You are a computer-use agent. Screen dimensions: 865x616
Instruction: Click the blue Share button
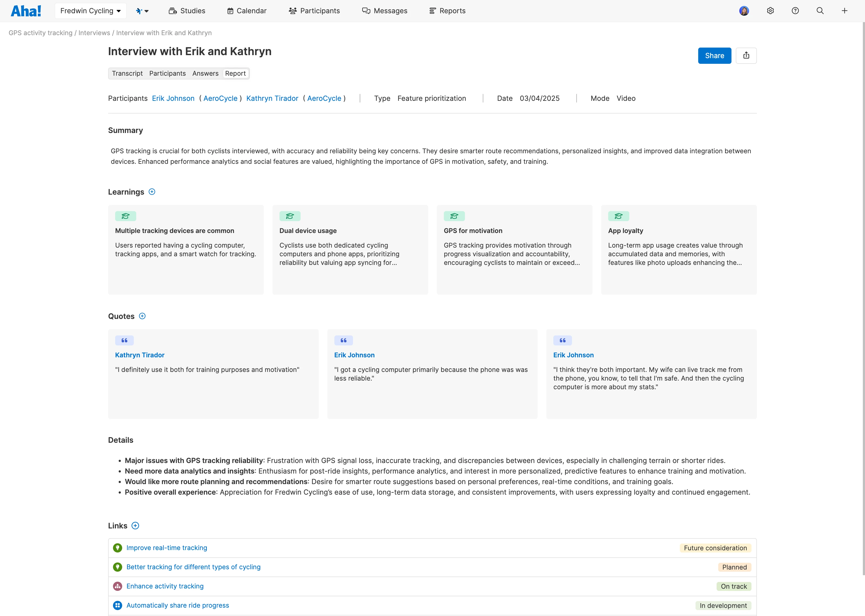tap(714, 56)
